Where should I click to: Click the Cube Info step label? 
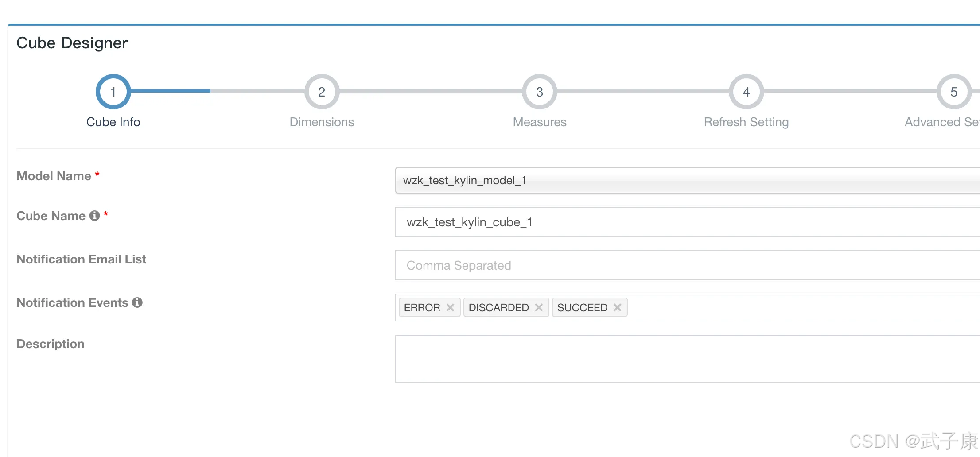click(113, 122)
